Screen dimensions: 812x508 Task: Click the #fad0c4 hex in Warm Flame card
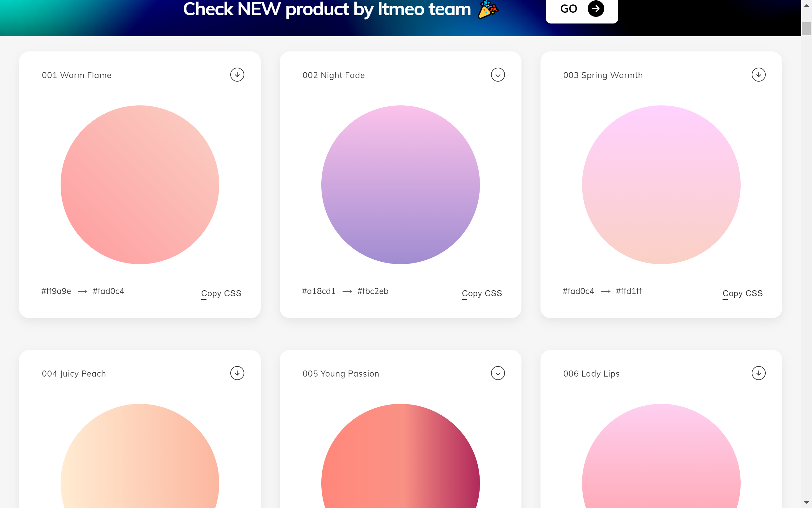tap(108, 291)
